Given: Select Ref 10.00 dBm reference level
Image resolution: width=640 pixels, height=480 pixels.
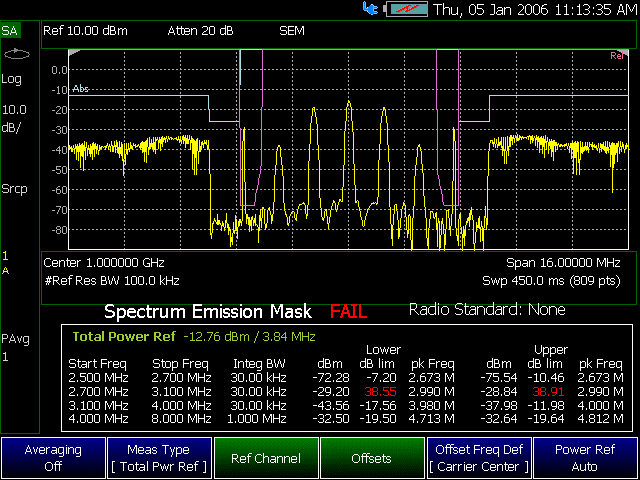Looking at the screenshot, I should [x=85, y=31].
